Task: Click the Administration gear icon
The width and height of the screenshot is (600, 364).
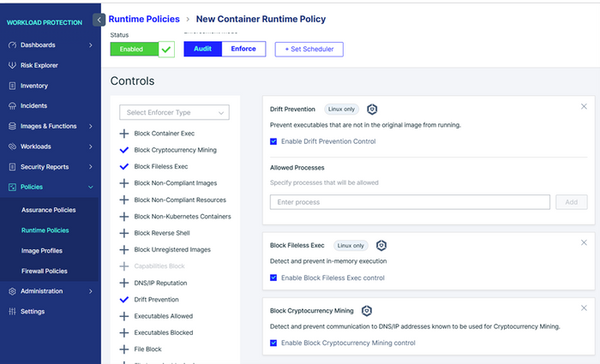Action: (x=12, y=291)
